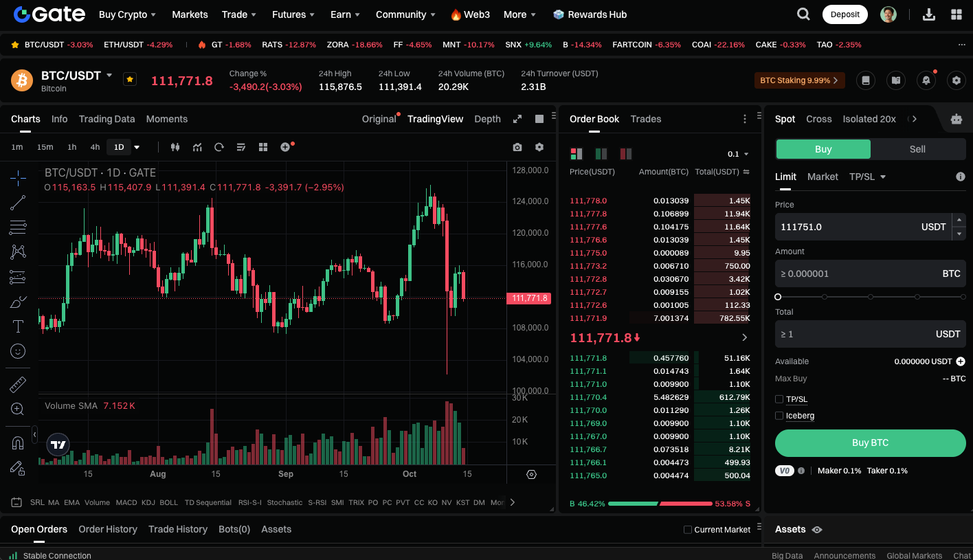The image size is (973, 560).
Task: Select the ruler measure tool
Action: 18,385
